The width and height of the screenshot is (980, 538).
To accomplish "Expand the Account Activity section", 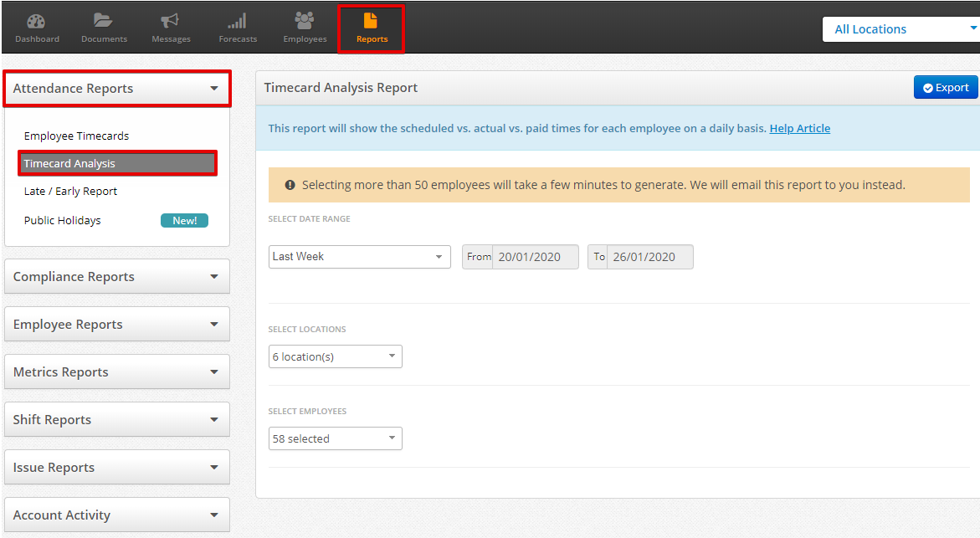I will tap(117, 515).
